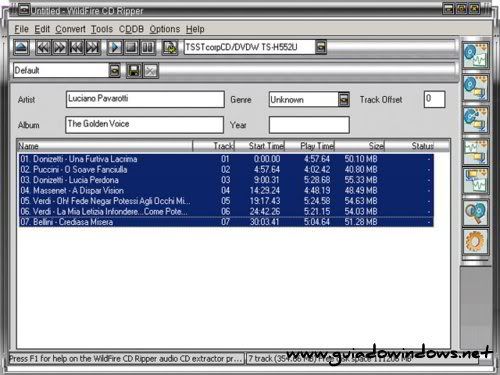Screen dimensions: 500x375
Task: Click third sidebar icon, CD copy
Action: [476, 120]
